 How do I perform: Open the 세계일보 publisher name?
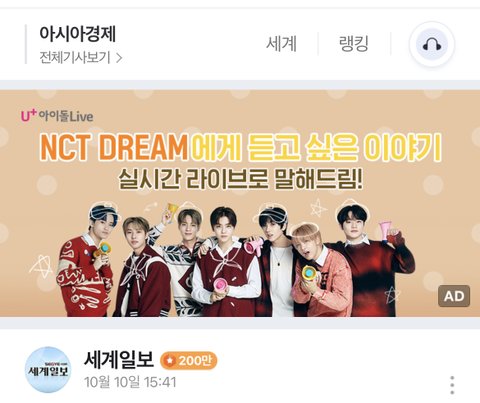tap(119, 360)
